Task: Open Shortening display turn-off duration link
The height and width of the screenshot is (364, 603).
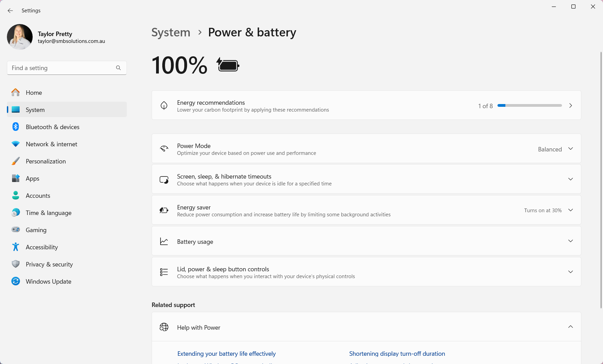Action: (397, 354)
